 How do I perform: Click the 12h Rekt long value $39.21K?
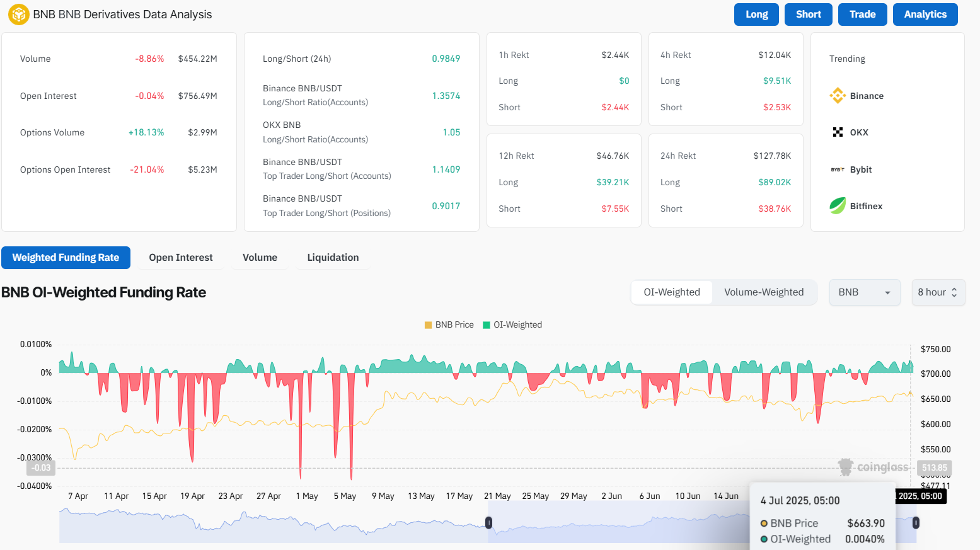613,183
